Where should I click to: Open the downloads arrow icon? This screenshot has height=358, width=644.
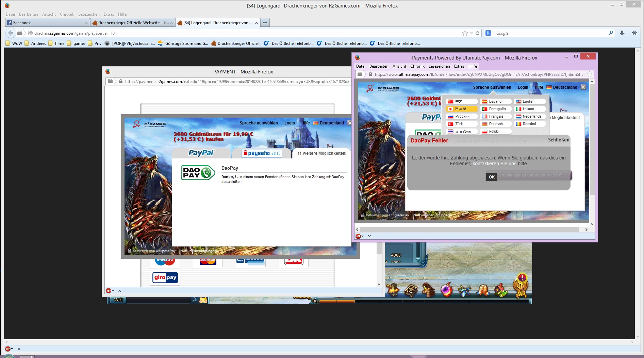point(622,33)
